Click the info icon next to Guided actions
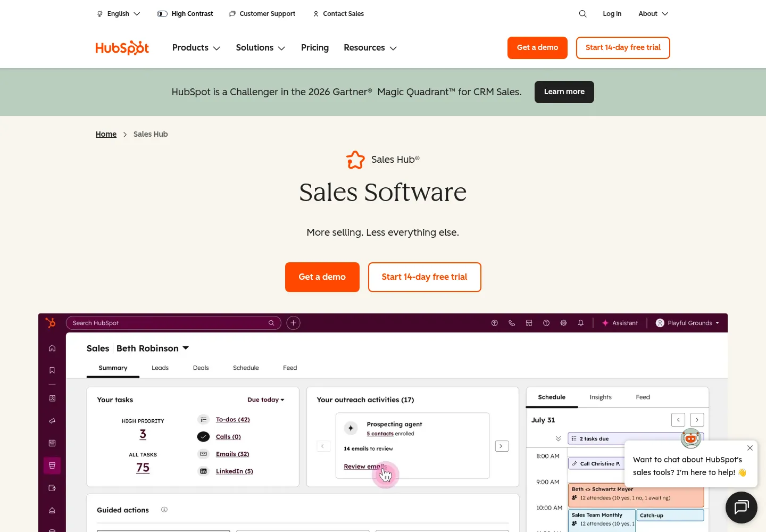Viewport: 766px width, 532px height. pyautogui.click(x=164, y=510)
